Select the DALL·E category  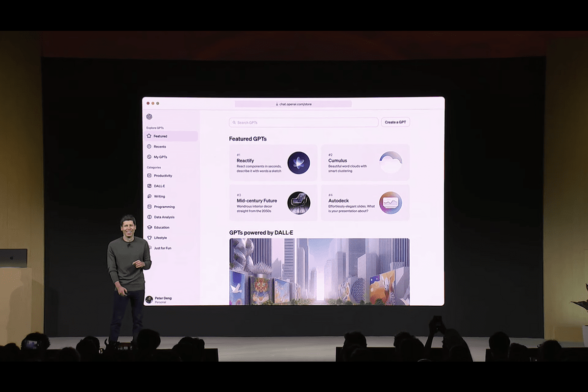(x=160, y=186)
